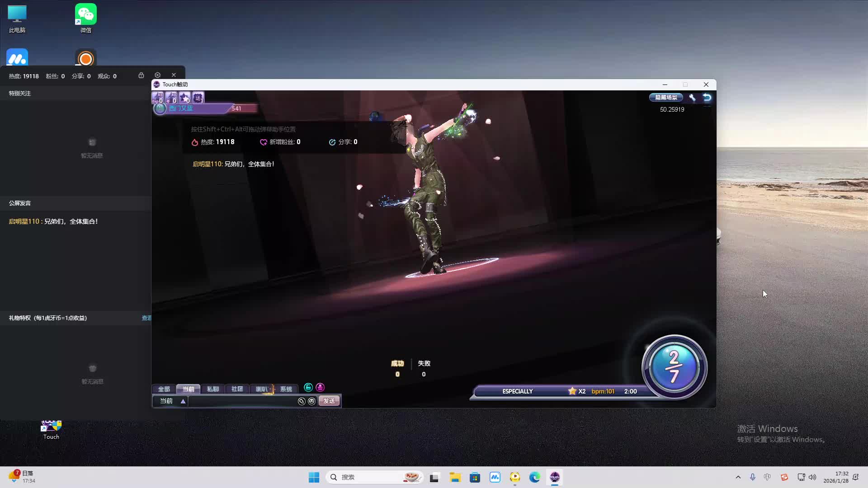This screenshot has width=868, height=488.
Task: Show hidden system tray icons chevron
Action: [x=738, y=477]
